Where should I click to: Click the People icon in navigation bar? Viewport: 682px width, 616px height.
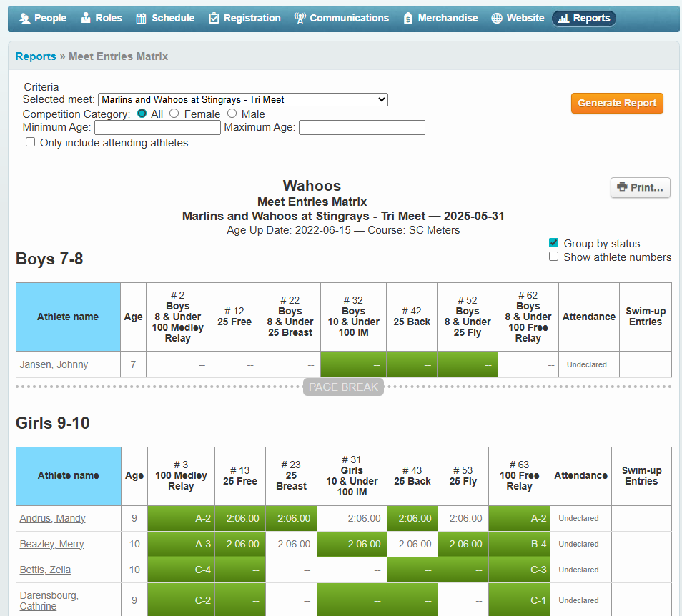pyautogui.click(x=25, y=19)
